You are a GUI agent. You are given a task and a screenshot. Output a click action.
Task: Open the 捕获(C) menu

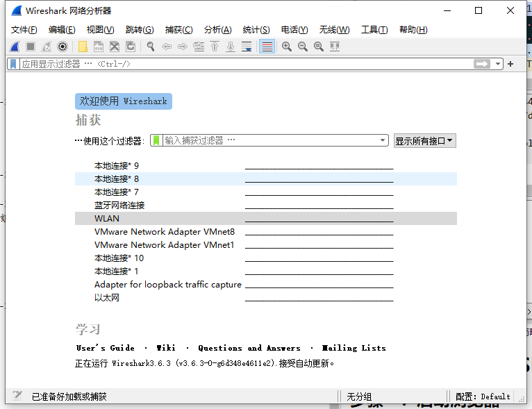(x=178, y=30)
